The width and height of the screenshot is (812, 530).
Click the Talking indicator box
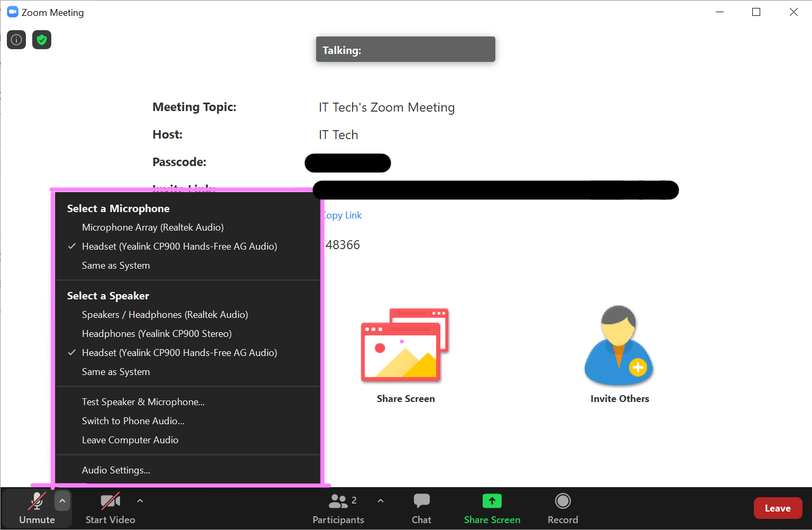click(x=405, y=50)
